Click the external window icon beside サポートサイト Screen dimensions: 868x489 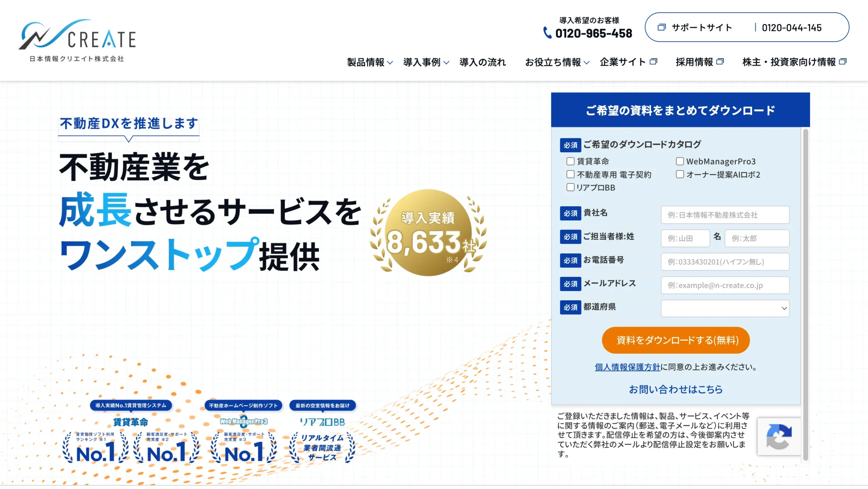[662, 27]
